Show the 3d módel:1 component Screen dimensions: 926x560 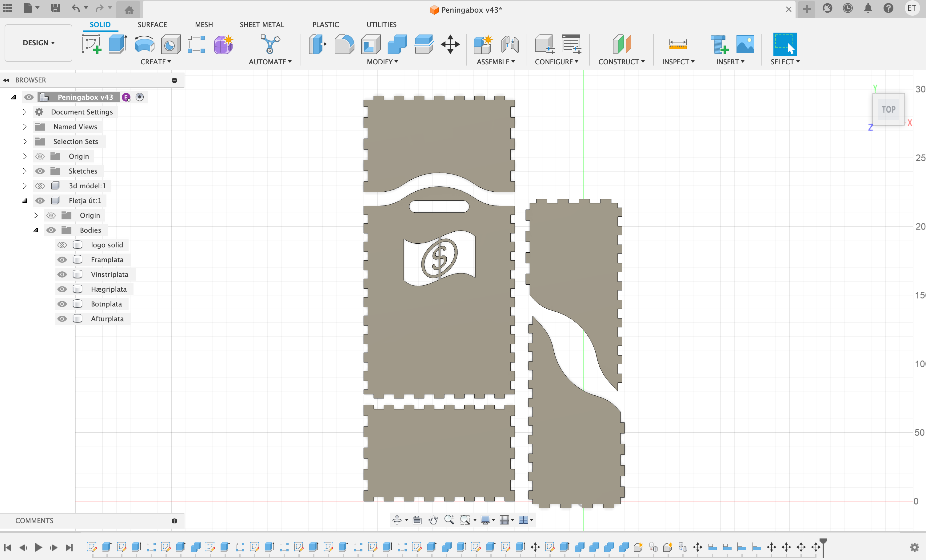[x=40, y=186]
